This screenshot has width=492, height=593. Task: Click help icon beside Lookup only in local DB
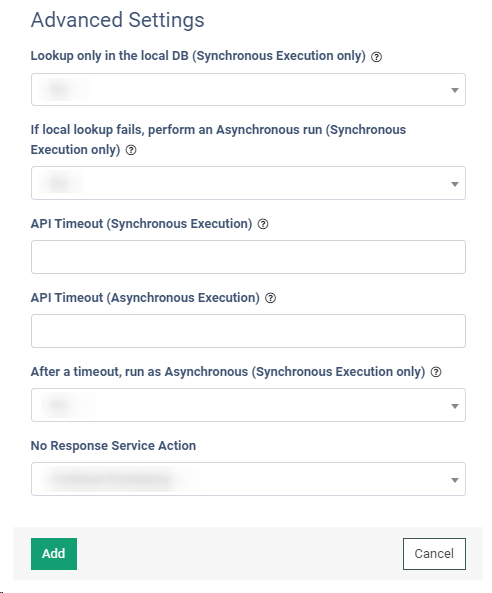376,57
